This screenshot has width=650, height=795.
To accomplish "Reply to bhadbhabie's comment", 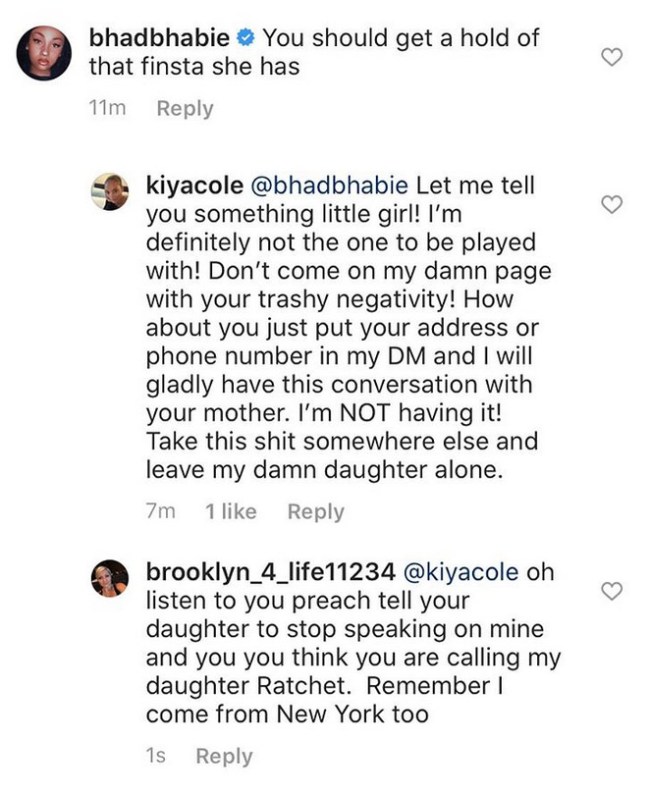I will pos(185,108).
